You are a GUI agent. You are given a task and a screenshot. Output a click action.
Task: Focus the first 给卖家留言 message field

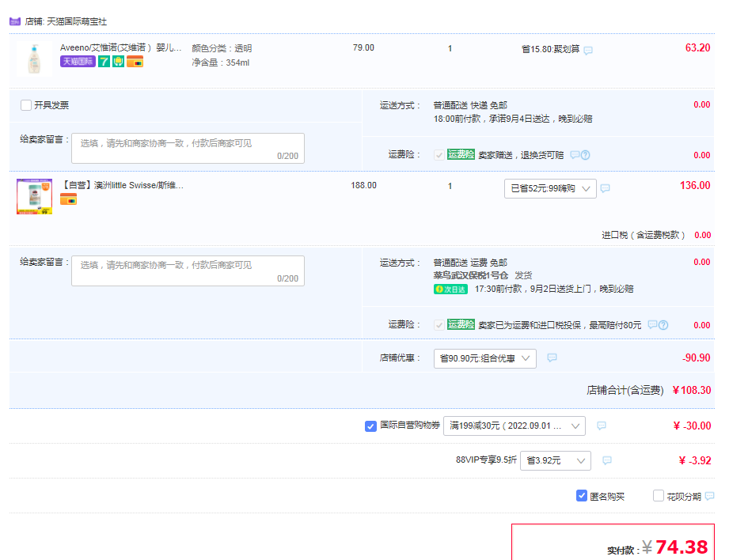click(x=188, y=148)
